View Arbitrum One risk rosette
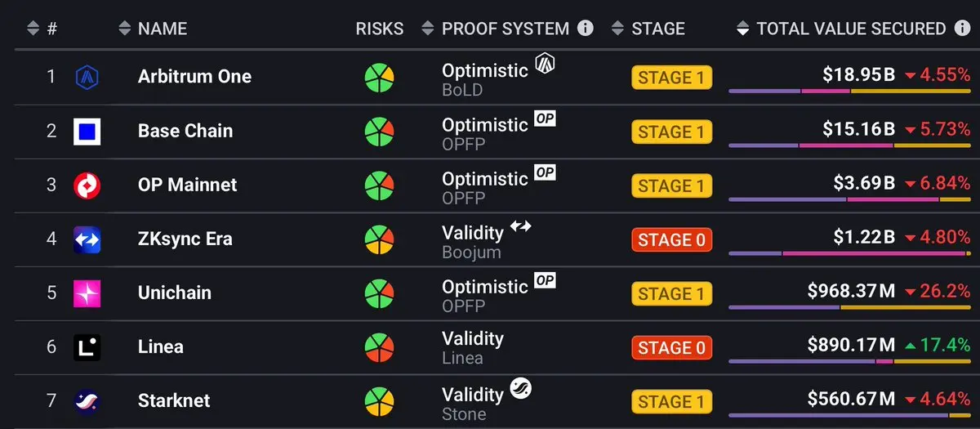Viewport: 980px width, 429px height. 379,78
